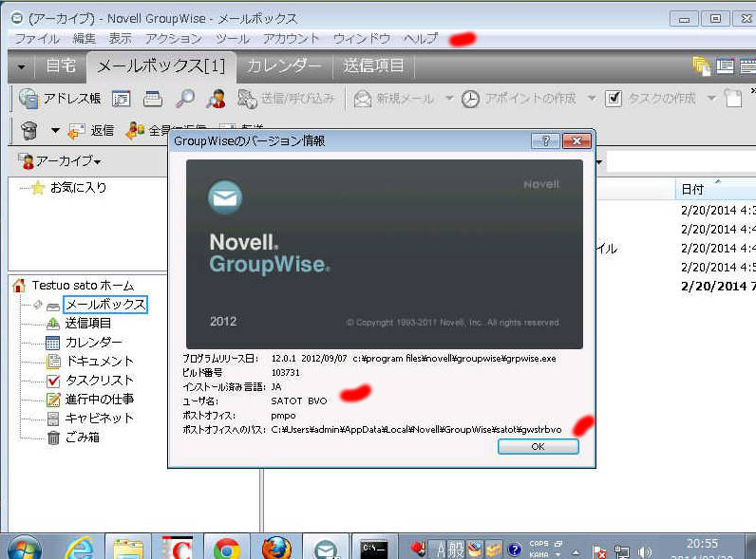The image size is (756, 559).
Task: Click the magnifier find icon
Action: click(185, 99)
